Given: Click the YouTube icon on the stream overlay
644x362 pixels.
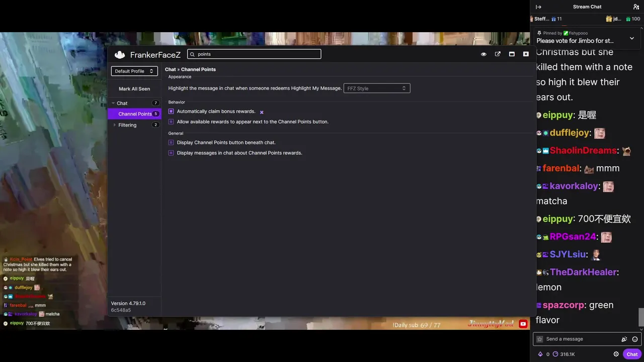Looking at the screenshot, I should click(x=523, y=324).
